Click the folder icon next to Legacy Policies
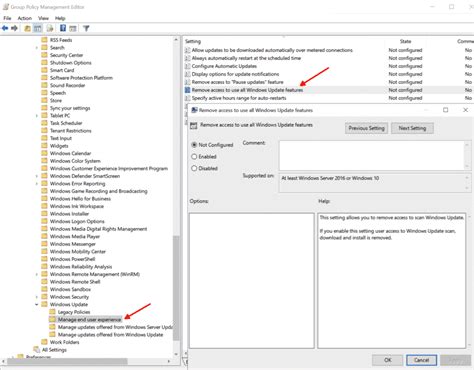474x370 pixels. point(52,312)
